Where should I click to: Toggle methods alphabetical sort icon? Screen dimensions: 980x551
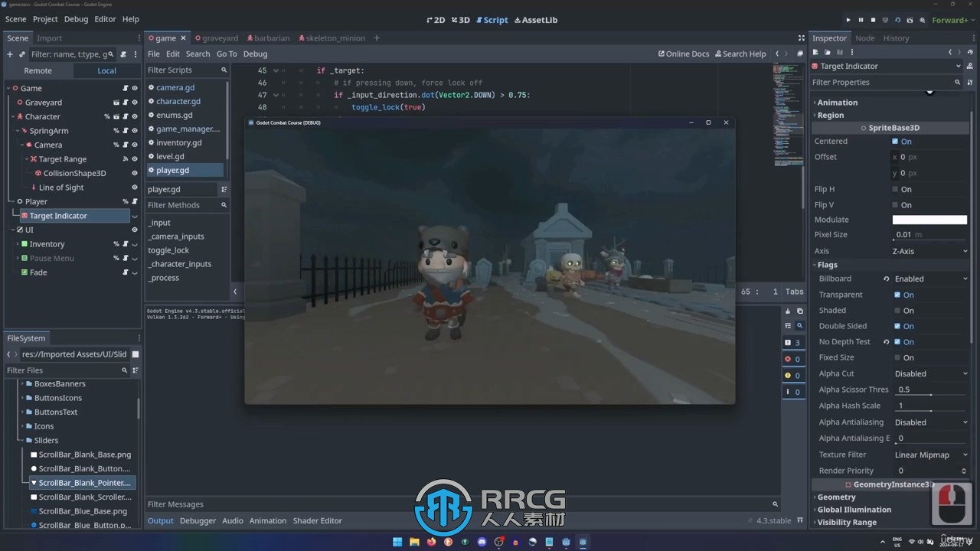[x=224, y=189]
